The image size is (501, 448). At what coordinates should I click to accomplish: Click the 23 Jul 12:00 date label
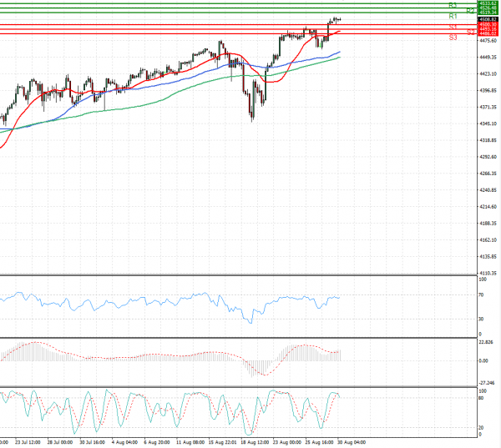point(28,442)
